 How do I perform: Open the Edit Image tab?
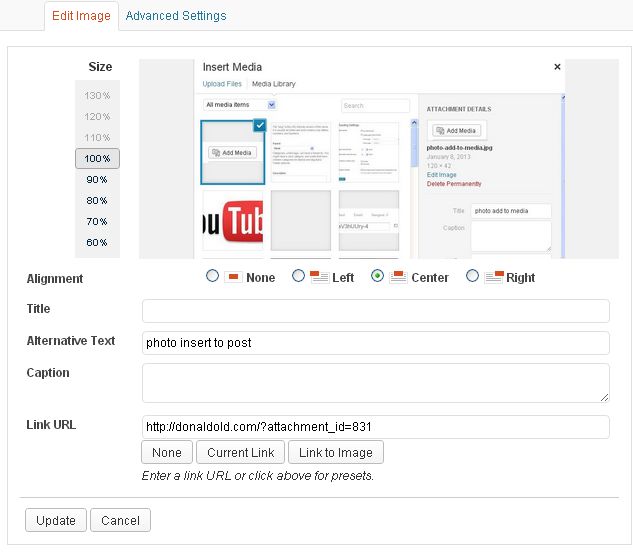[83, 16]
